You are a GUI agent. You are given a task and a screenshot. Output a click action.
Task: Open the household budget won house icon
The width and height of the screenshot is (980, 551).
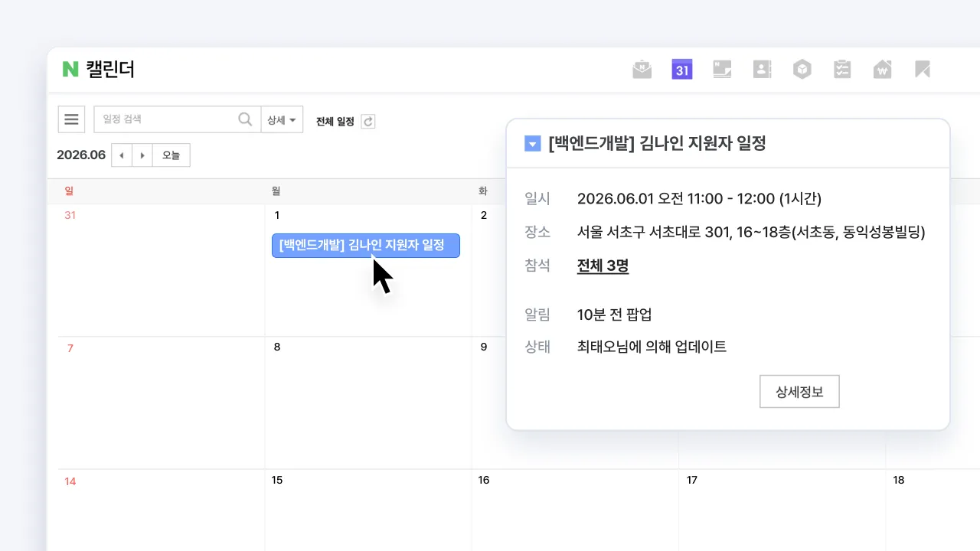(x=882, y=70)
